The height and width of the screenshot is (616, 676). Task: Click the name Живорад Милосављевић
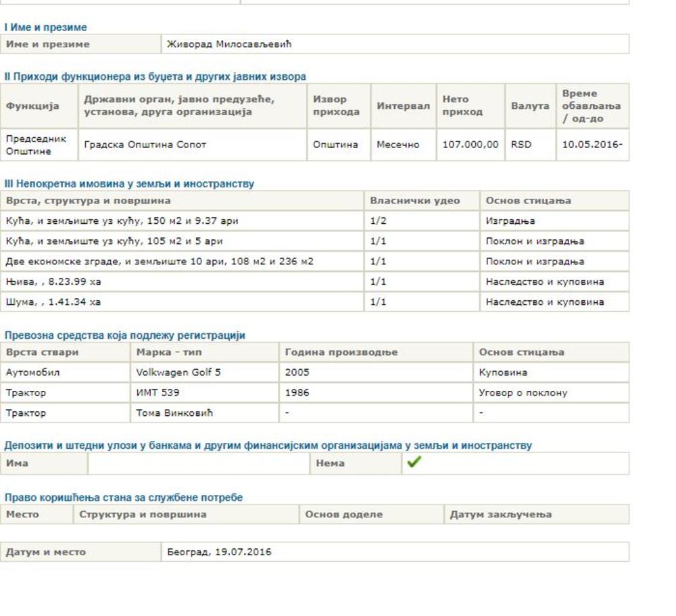click(x=229, y=45)
